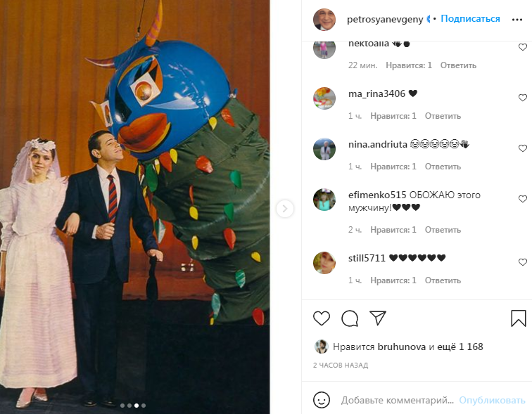Open petrosyanevgeny profile avatar
Viewport: 532px width, 414px height.
pyautogui.click(x=324, y=19)
